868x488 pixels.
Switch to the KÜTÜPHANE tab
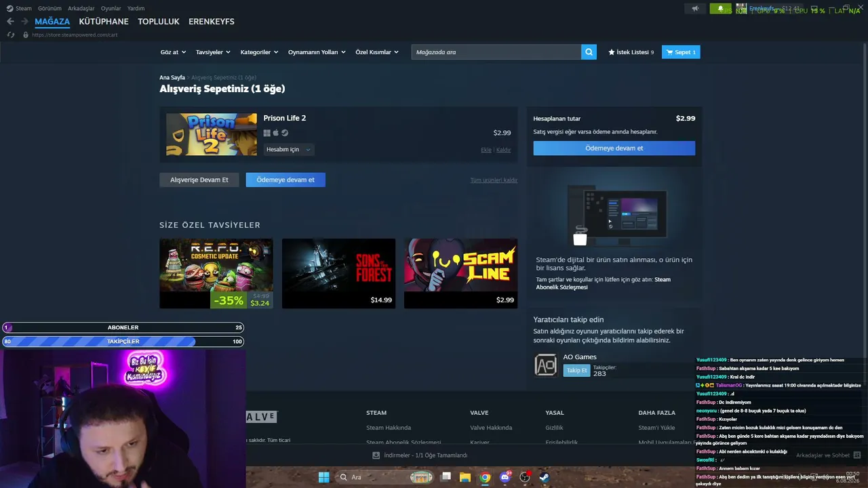(104, 22)
